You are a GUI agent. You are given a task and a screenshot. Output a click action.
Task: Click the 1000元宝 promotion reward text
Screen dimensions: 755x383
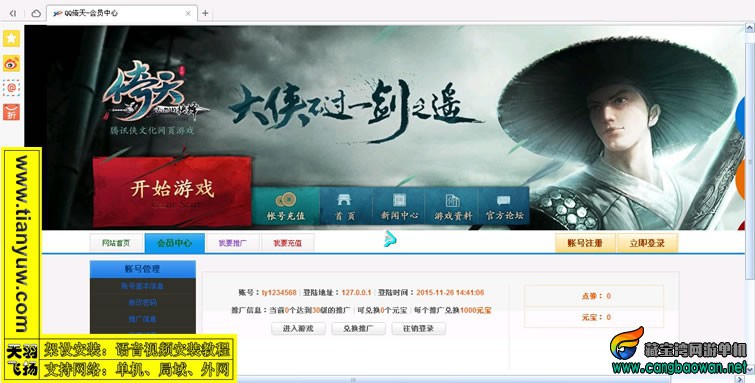pyautogui.click(x=476, y=310)
